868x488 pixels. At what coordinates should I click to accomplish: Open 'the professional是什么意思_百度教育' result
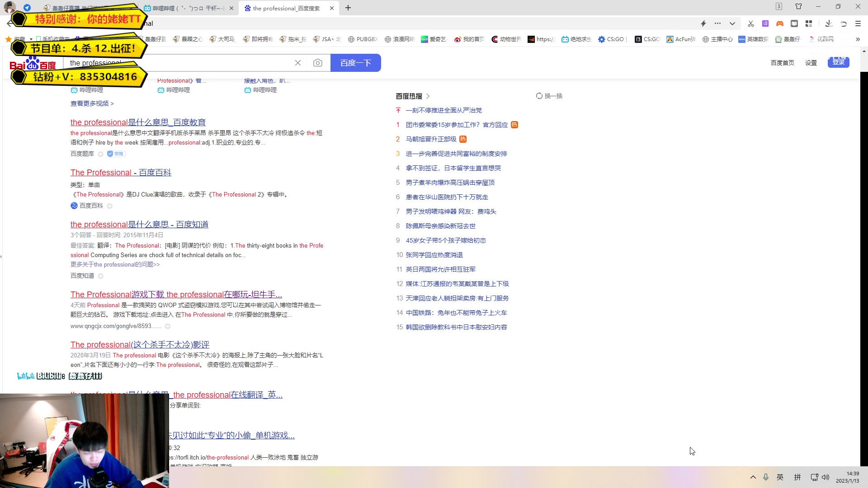point(138,122)
